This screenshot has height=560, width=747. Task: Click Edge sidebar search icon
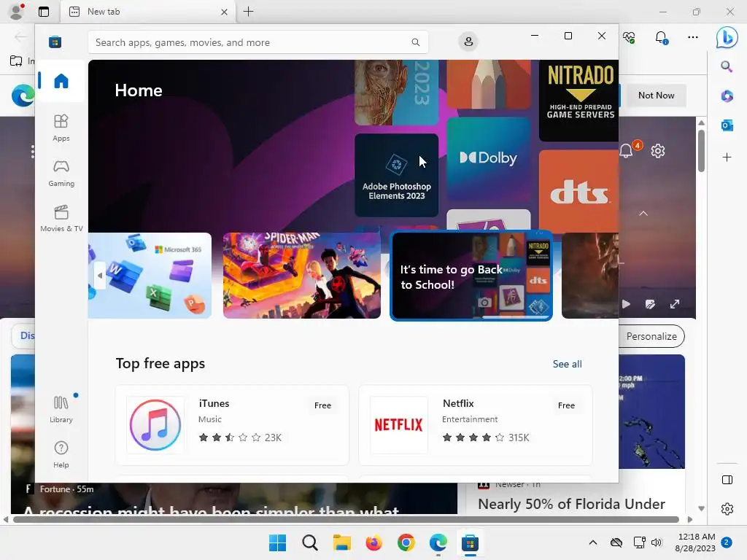click(727, 66)
